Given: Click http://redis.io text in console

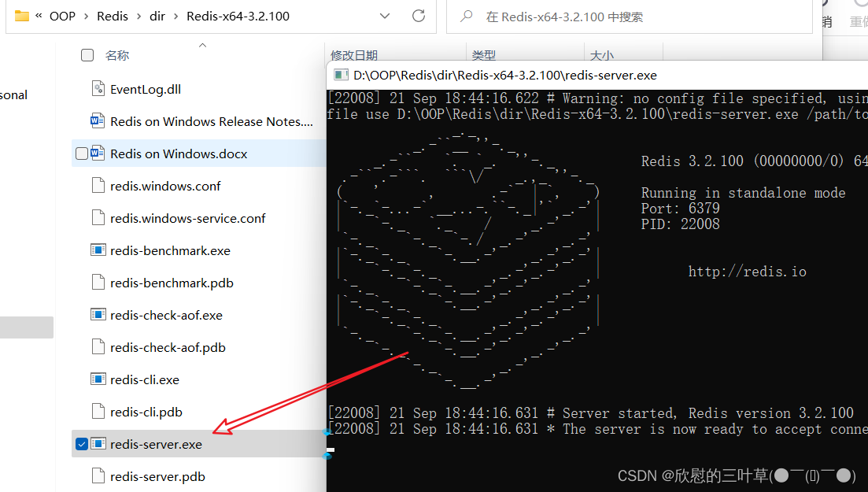Looking at the screenshot, I should pyautogui.click(x=748, y=272).
